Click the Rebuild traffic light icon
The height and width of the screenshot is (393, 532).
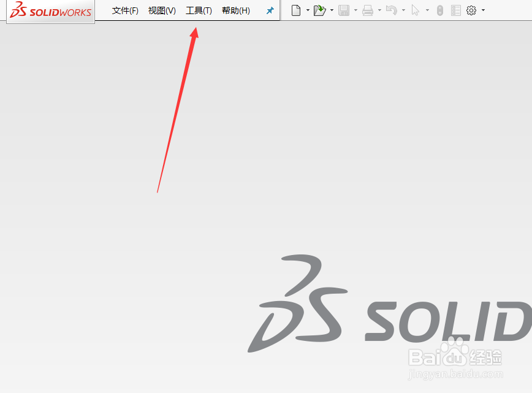[439, 10]
